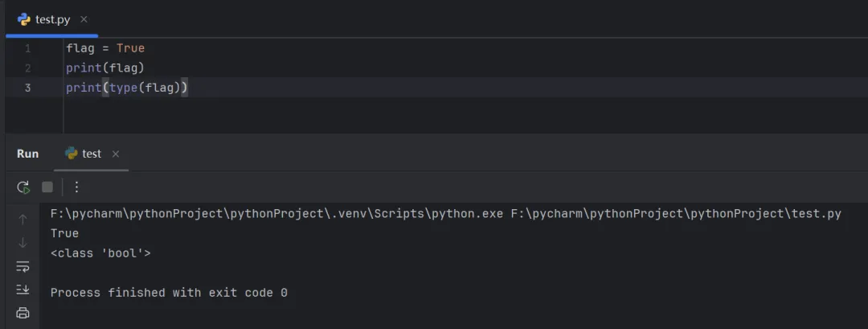The width and height of the screenshot is (868, 329).
Task: Click the Python file icon on the test.py tab
Action: pos(24,19)
